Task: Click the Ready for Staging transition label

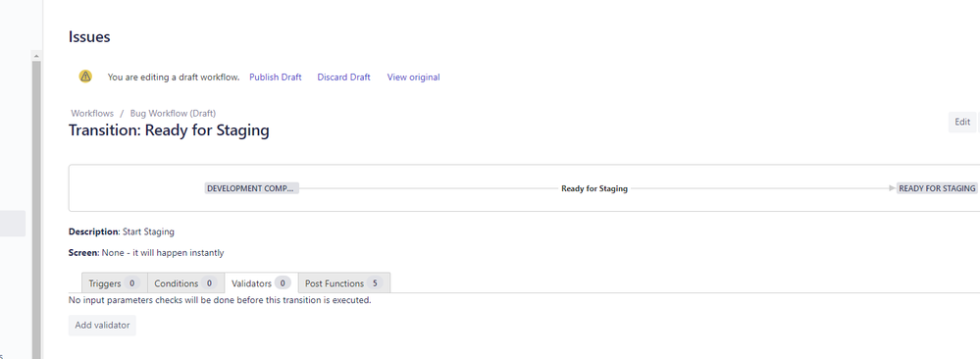Action: click(594, 188)
